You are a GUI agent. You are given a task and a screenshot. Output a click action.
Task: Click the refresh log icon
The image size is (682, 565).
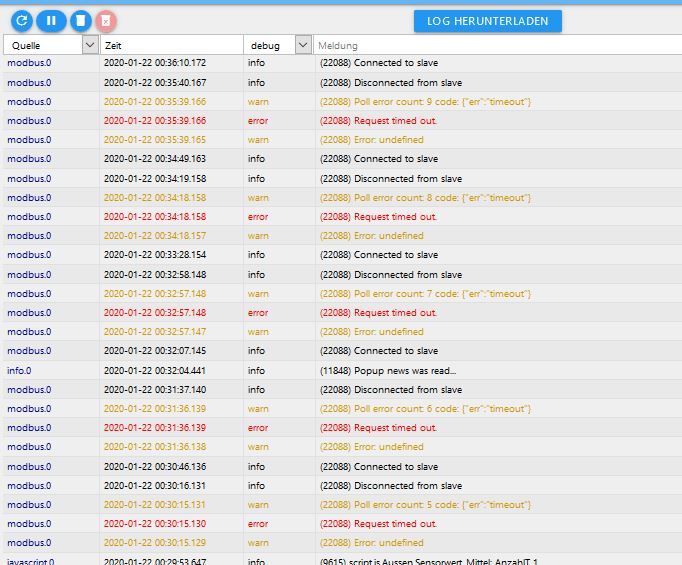(22, 20)
